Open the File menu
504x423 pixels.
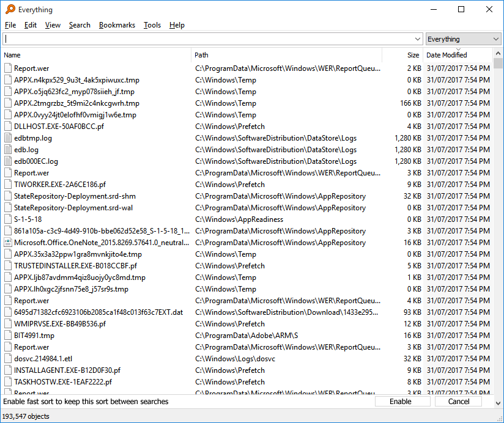[x=10, y=25]
